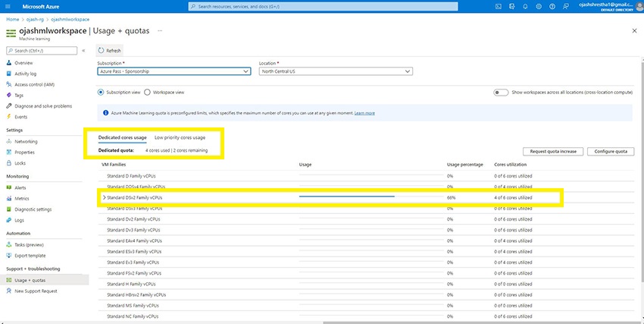This screenshot has height=324, width=644.
Task: Open Access control (IAM) icon
Action: pyautogui.click(x=8, y=84)
